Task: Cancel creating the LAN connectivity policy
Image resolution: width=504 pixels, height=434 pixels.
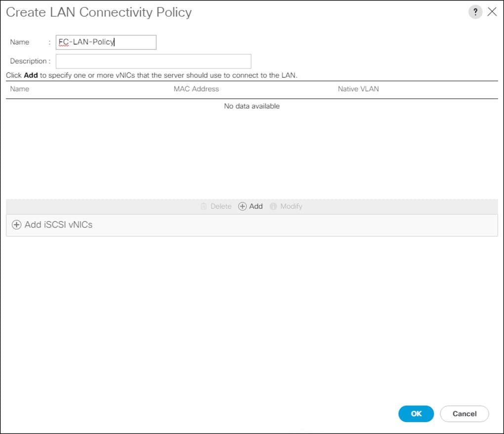Action: tap(463, 414)
